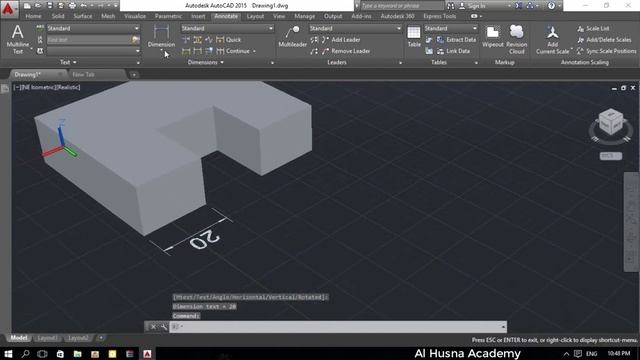Switch to the Manage ribbon tab
This screenshot has width=640, height=360.
click(x=304, y=16)
